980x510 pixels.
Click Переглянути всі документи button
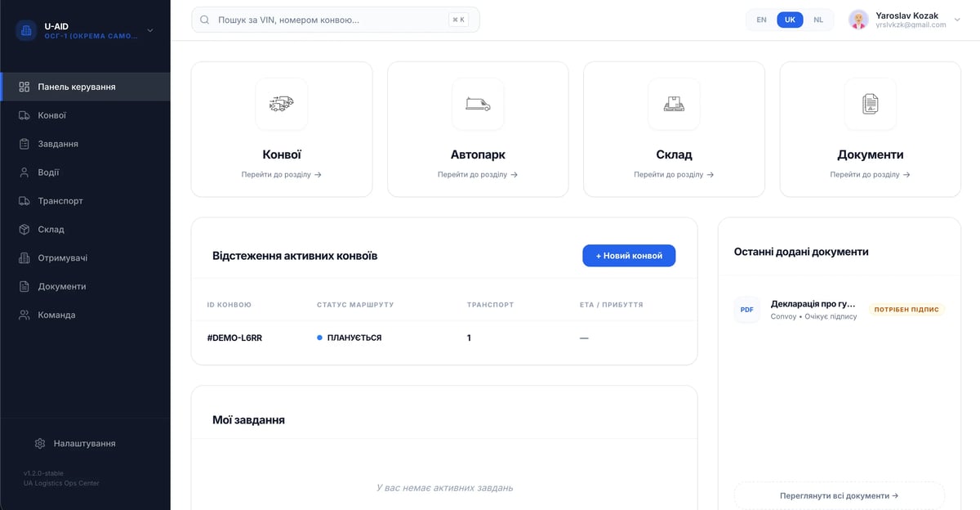840,495
